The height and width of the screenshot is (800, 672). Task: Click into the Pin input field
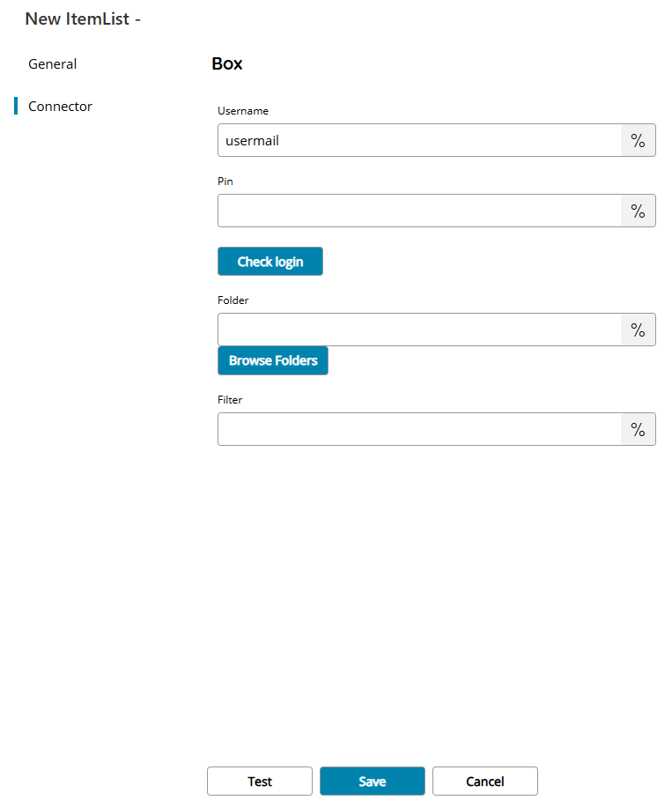coord(419,211)
